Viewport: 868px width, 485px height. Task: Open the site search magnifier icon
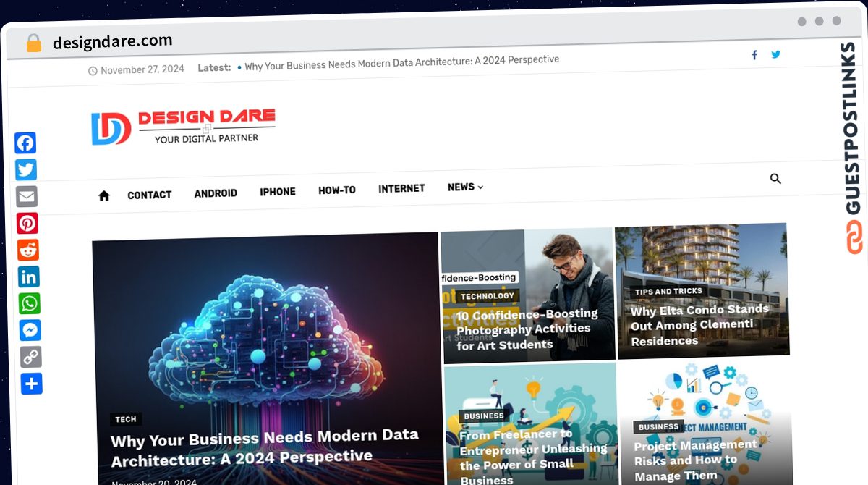tap(775, 179)
